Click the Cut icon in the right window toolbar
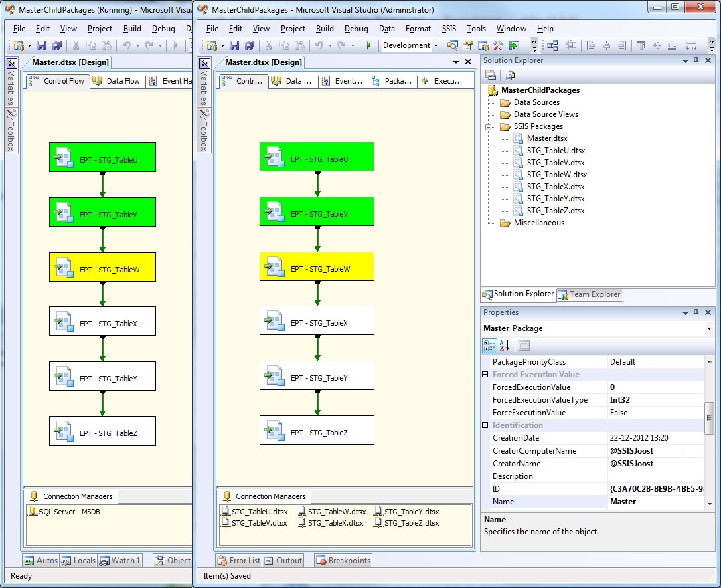721x588 pixels. coord(269,45)
